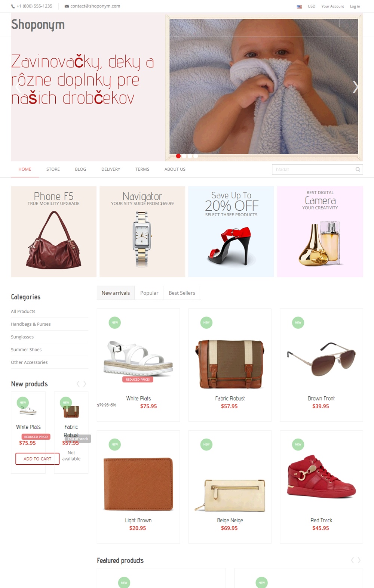This screenshot has width=374, height=588.
Task: Click previous arrow in New products carousel
Action: pos(78,384)
